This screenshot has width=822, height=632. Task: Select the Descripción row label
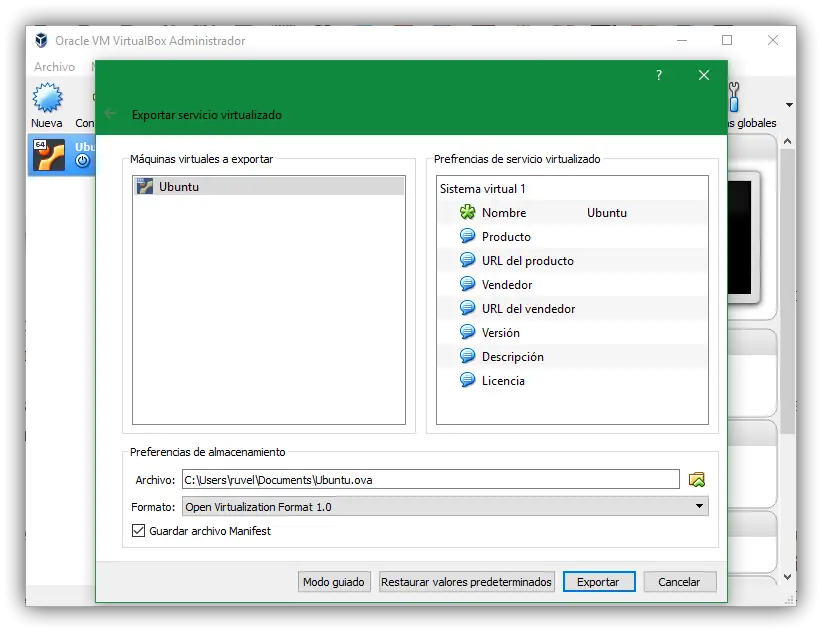[x=513, y=357]
